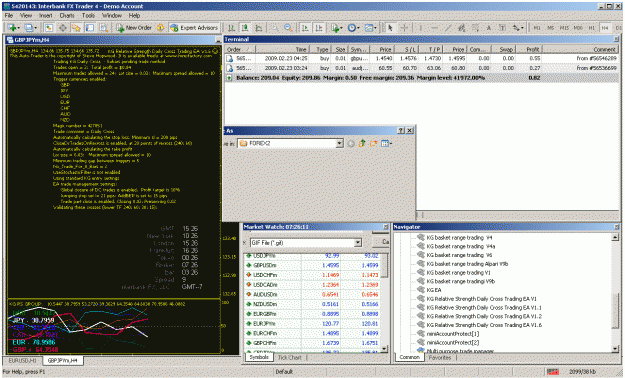Select the trendline drawing tool

[x=448, y=28]
